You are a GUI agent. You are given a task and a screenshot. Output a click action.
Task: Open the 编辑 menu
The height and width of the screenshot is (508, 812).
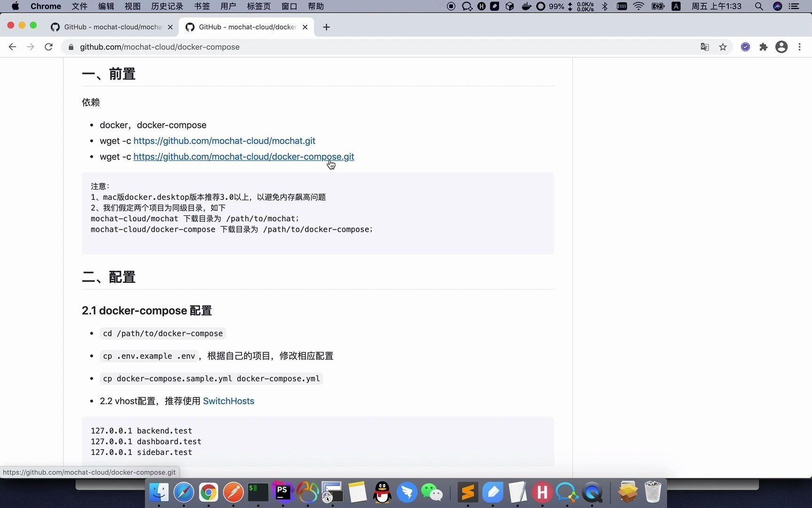(106, 6)
